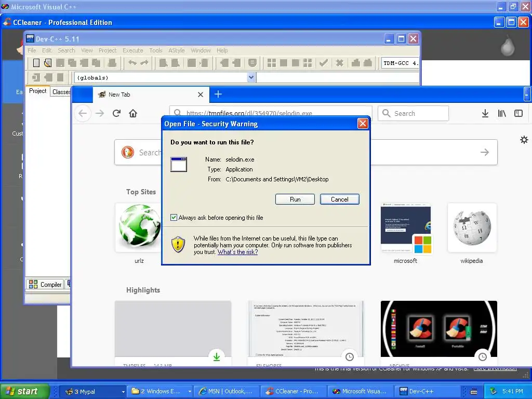This screenshot has width=532, height=399.
Task: Open the FileHorse highlight thumbnail
Action: [305, 329]
